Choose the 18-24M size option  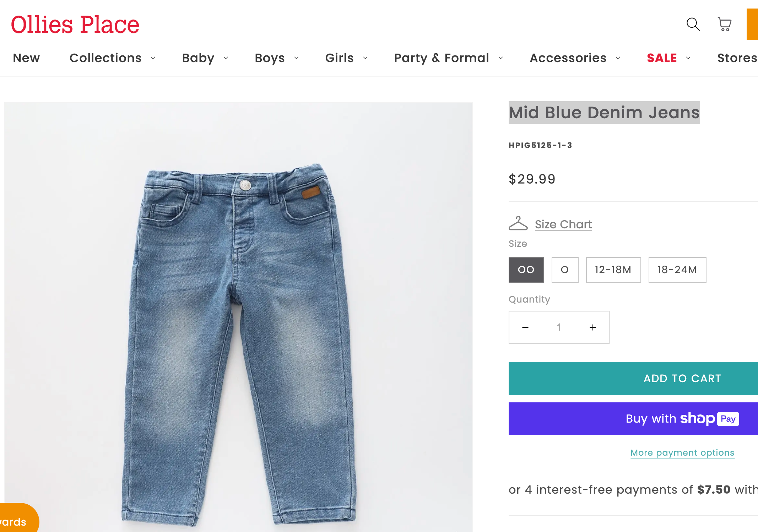click(677, 270)
